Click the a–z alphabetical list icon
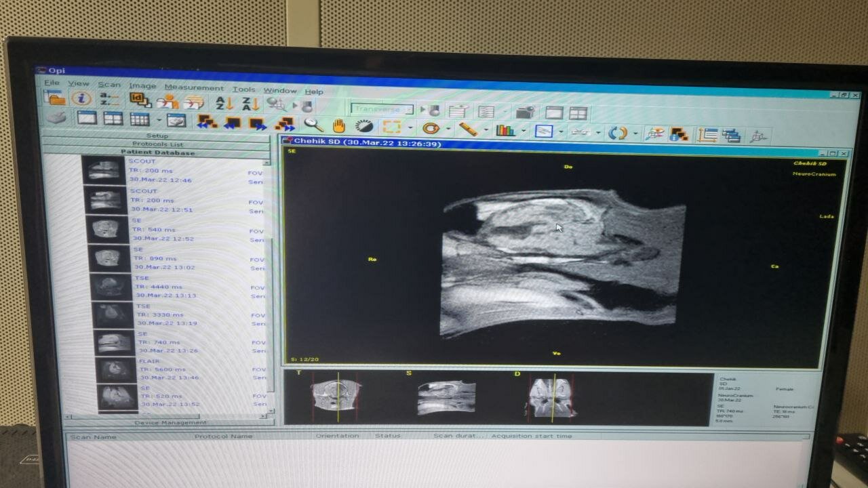This screenshot has width=868, height=488. point(109,100)
